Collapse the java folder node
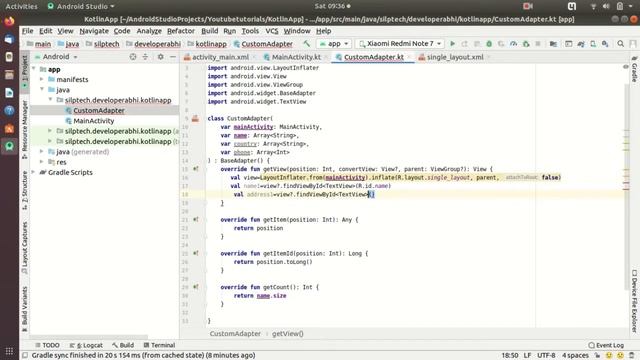Viewport: 640px width, 360px height. (42, 89)
